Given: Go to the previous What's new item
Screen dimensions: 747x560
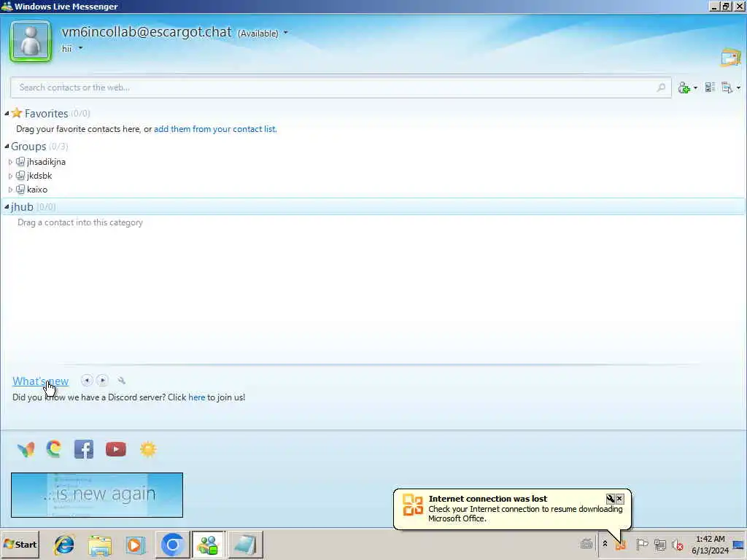Looking at the screenshot, I should [87, 380].
